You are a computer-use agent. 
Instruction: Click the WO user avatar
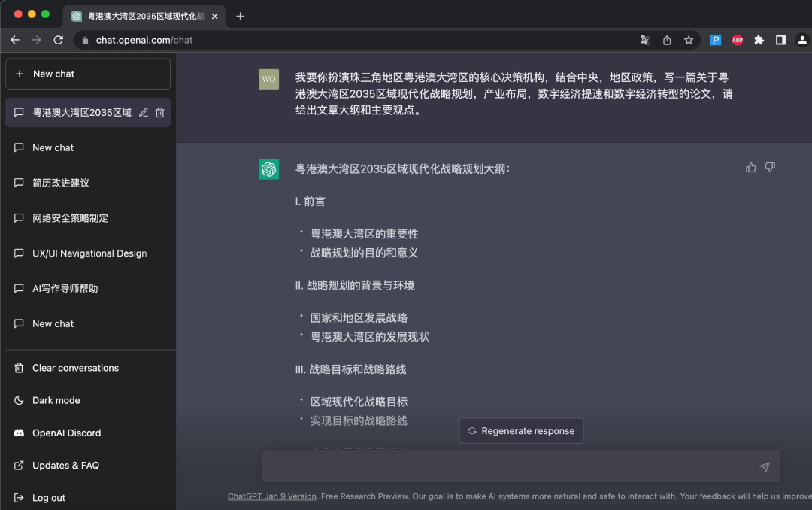[x=268, y=79]
